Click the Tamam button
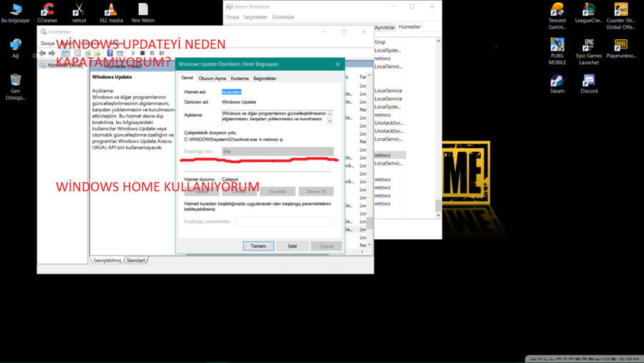This screenshot has height=363, width=644. [258, 246]
